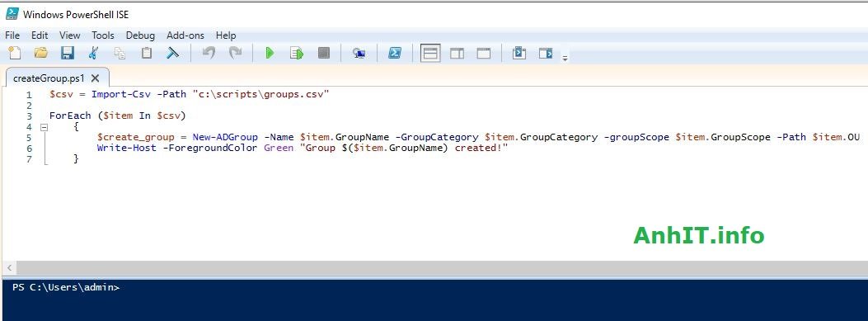Open the File menu
This screenshot has height=321, width=868.
point(12,35)
